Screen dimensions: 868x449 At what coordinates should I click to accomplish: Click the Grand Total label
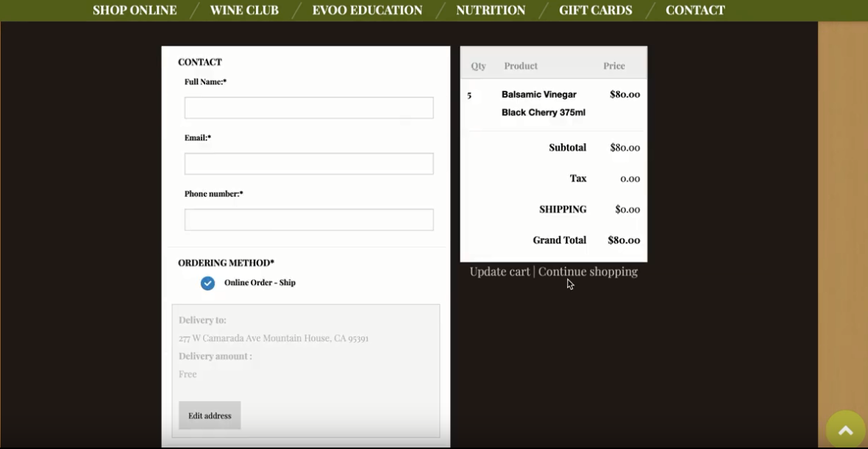(559, 240)
